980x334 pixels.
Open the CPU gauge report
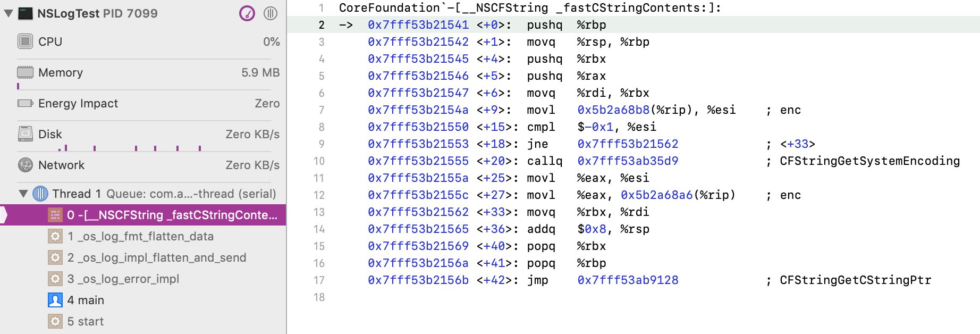[x=50, y=41]
